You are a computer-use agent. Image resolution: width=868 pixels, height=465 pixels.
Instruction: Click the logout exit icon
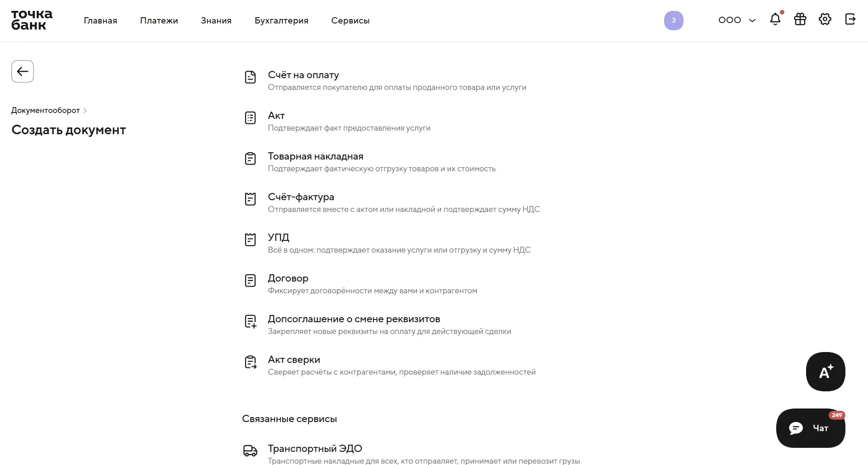point(850,19)
